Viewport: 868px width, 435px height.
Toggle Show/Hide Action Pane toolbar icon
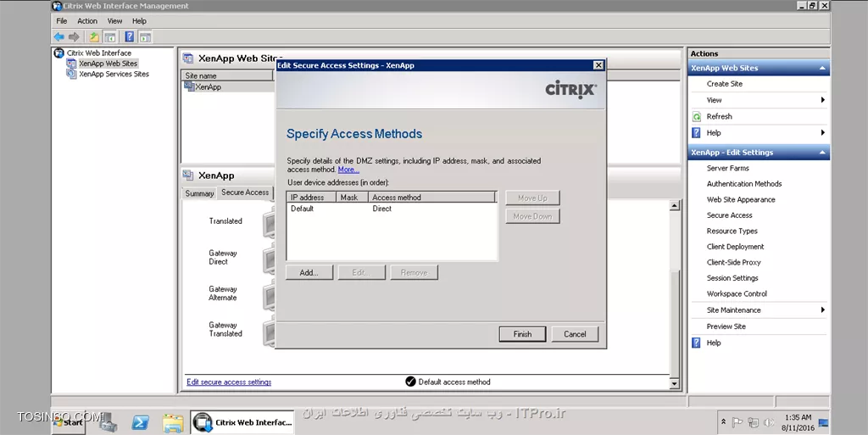145,37
